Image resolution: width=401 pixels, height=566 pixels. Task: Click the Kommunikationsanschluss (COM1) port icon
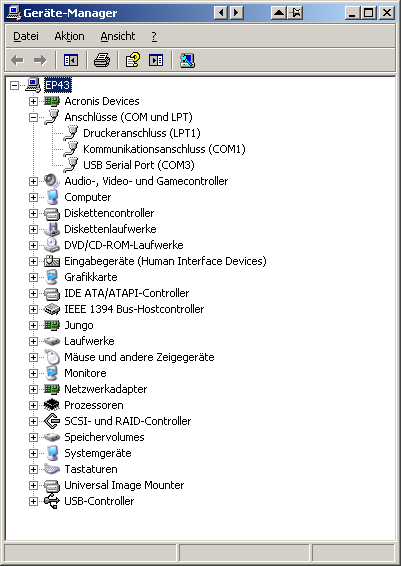(x=70, y=149)
